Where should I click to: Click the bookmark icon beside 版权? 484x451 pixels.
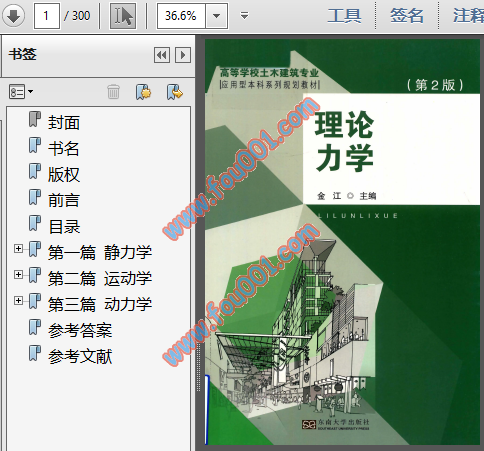(35, 171)
